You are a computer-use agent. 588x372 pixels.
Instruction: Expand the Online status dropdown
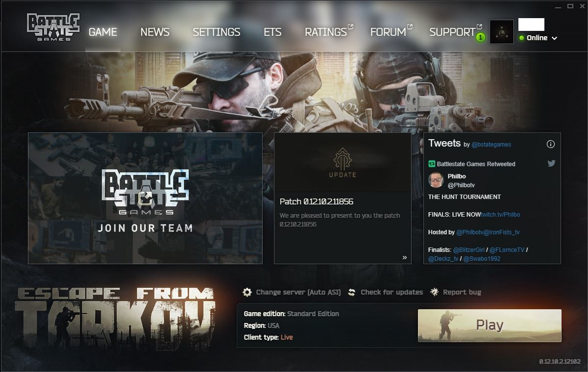click(x=554, y=38)
